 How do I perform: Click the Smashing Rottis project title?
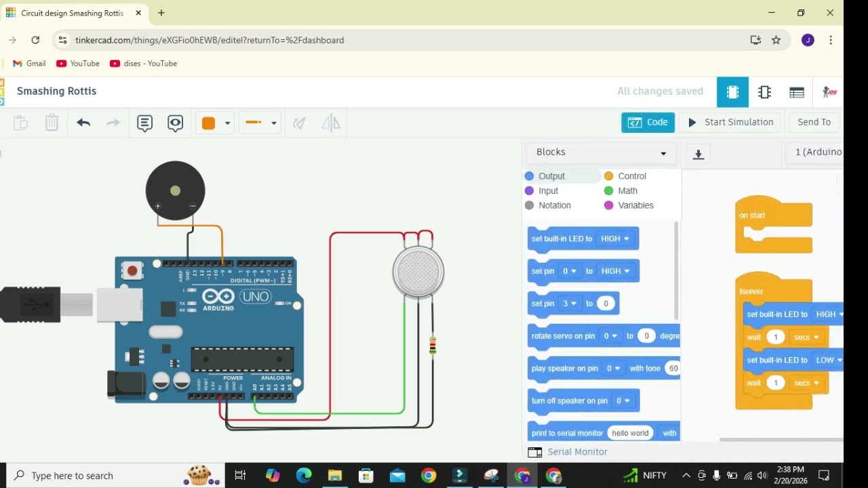coord(56,91)
